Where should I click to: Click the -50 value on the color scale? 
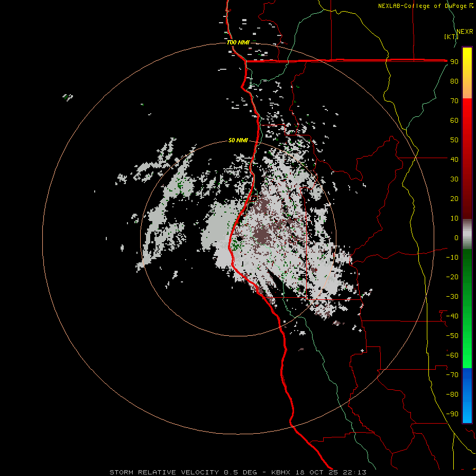click(452, 335)
